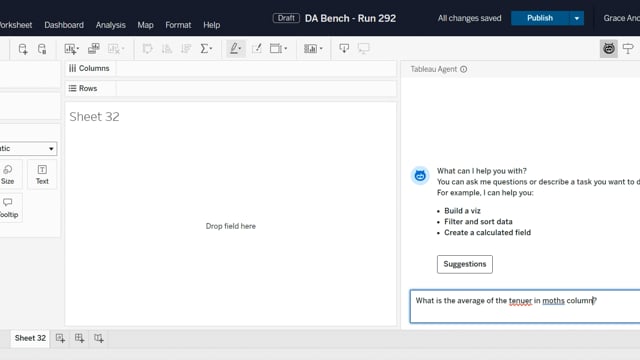Click the Tableau Agent info icon
Viewport: 640px width, 360px height.
tap(464, 69)
